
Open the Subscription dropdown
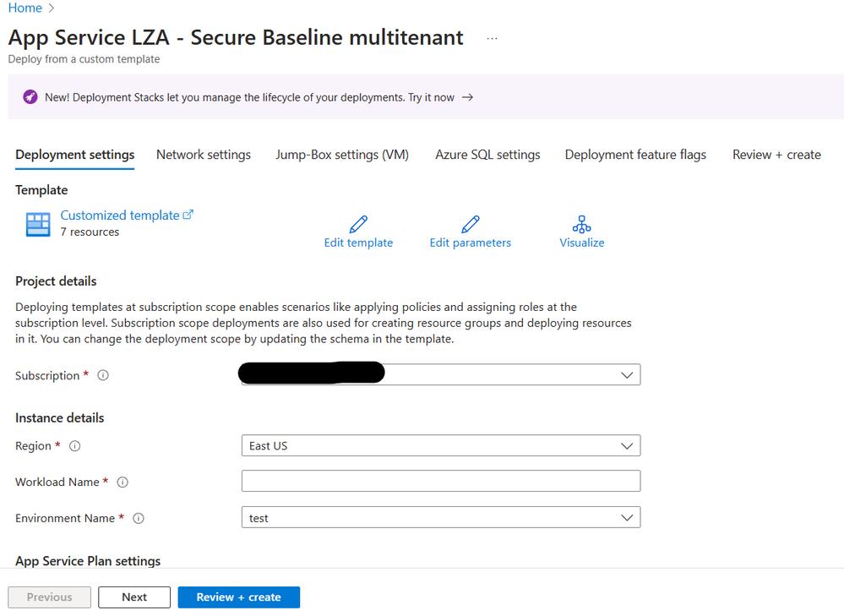tap(441, 375)
